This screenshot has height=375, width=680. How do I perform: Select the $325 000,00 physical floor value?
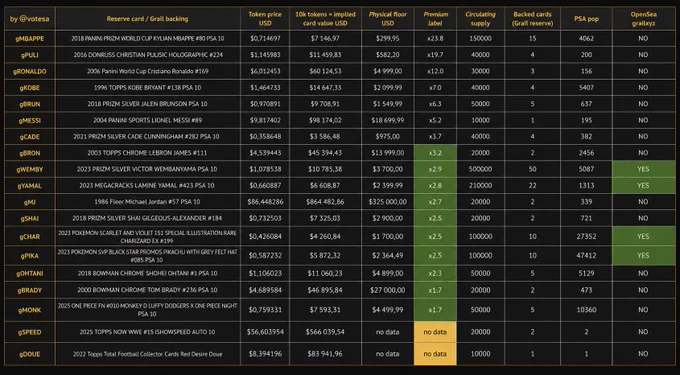[x=388, y=202]
